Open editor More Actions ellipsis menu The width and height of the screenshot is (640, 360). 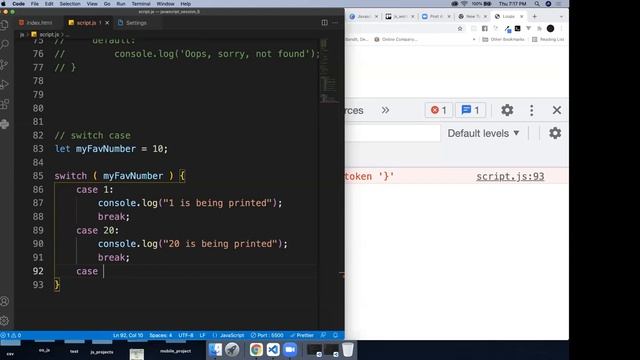point(335,22)
